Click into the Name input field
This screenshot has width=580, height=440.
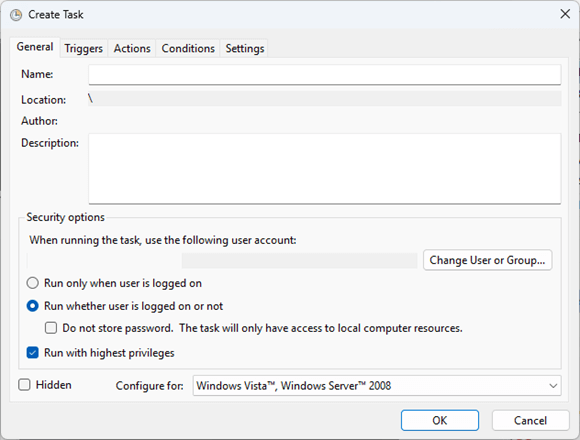325,75
